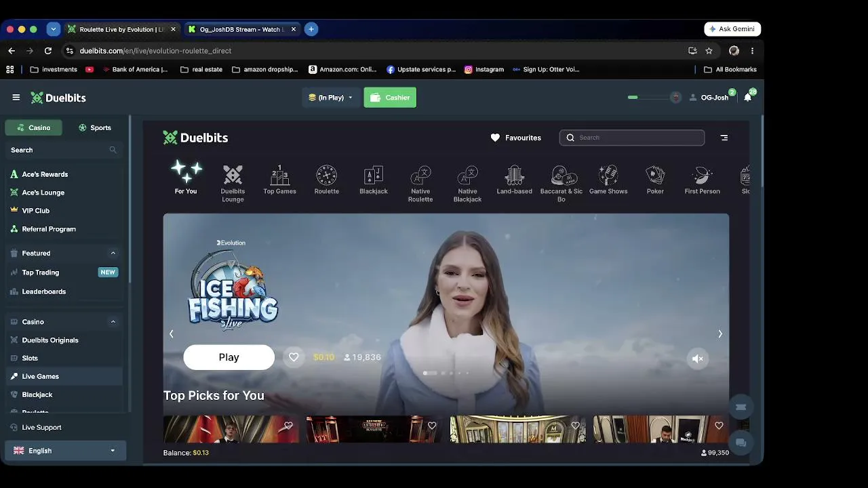Select the Duelbits Lounge category icon

click(233, 183)
